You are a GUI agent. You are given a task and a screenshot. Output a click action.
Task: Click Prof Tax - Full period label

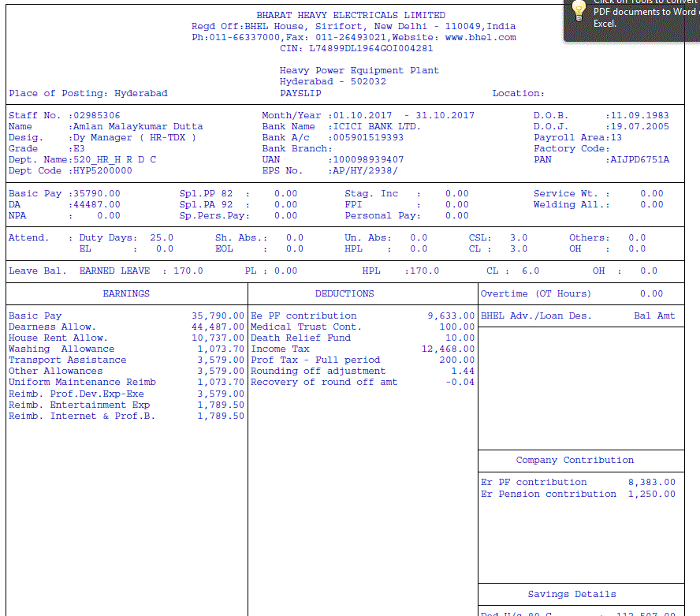click(315, 360)
